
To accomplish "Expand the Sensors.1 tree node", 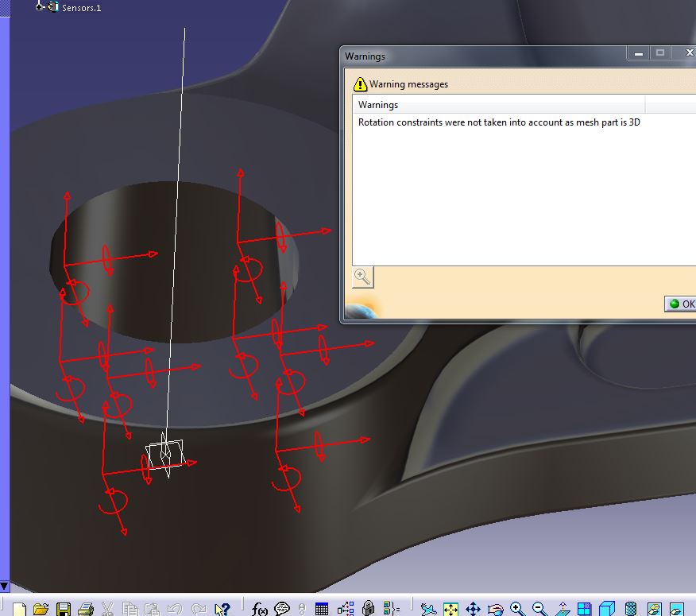I will [40, 6].
